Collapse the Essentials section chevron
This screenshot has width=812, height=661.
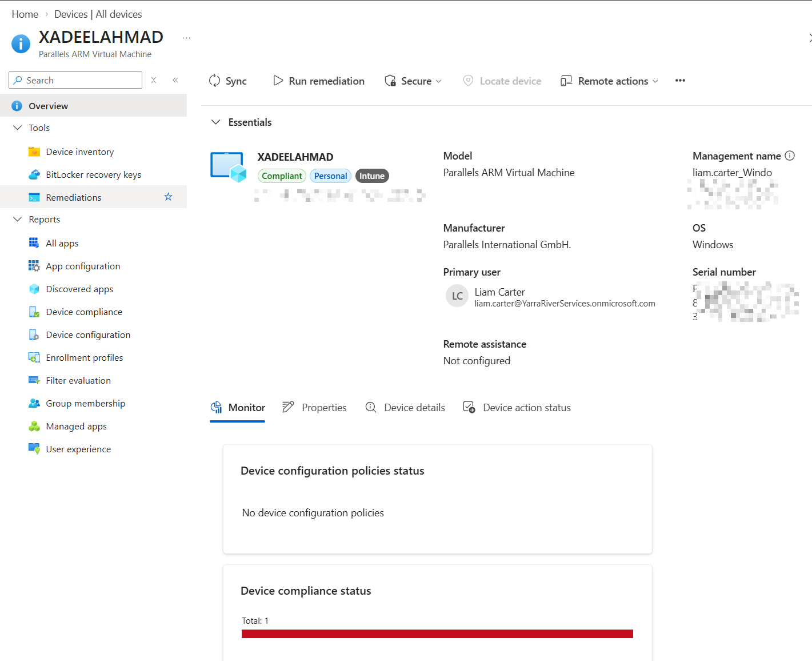point(215,122)
